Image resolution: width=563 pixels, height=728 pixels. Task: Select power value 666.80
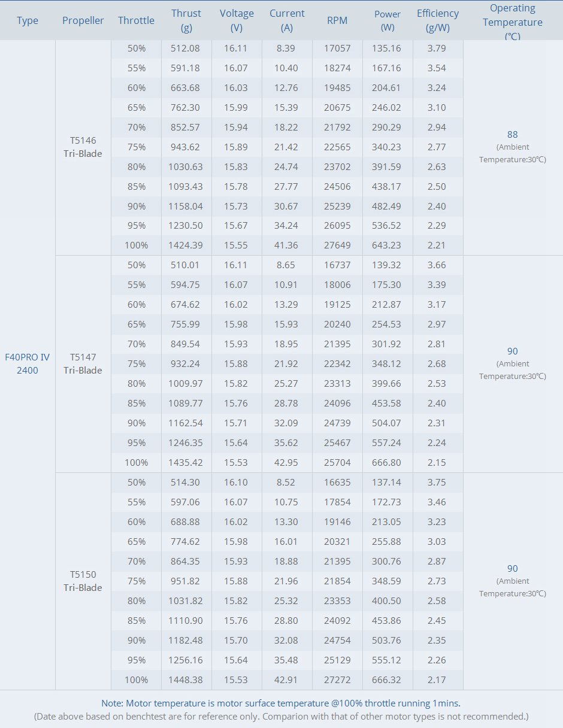click(x=388, y=462)
